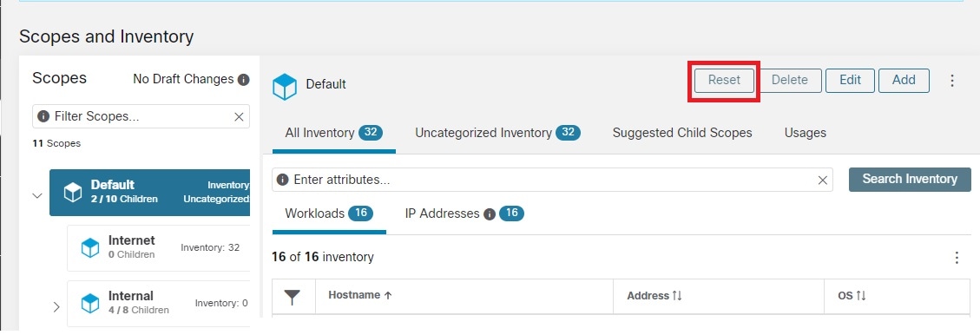This screenshot has height=335, width=980.
Task: Click the info icon beside No Draft Changes
Action: tap(244, 79)
